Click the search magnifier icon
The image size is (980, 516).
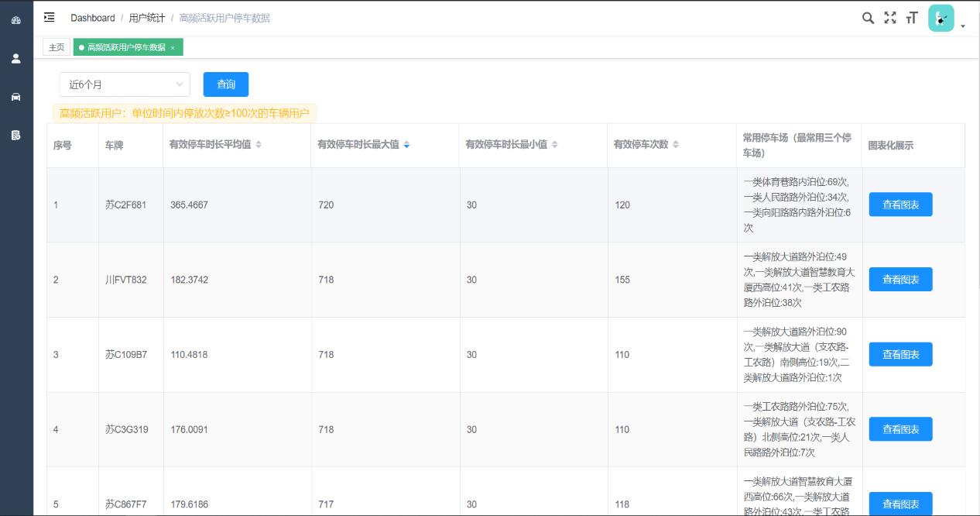868,18
